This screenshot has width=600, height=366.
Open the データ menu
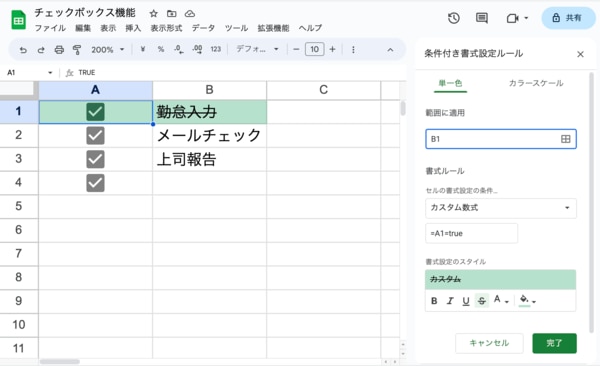tap(203, 28)
